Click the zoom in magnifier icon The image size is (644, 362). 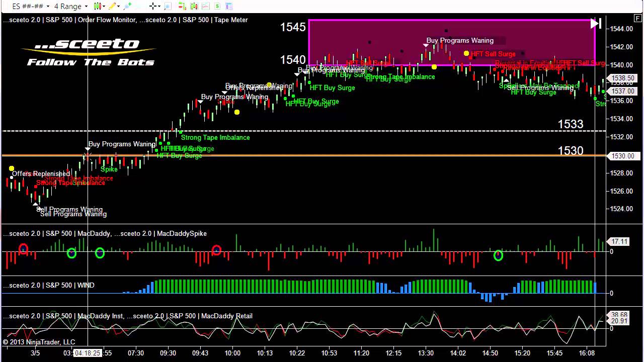click(x=127, y=6)
